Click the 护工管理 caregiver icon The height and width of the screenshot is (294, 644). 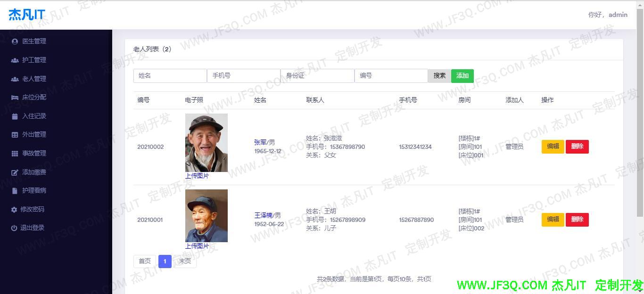pyautogui.click(x=14, y=60)
